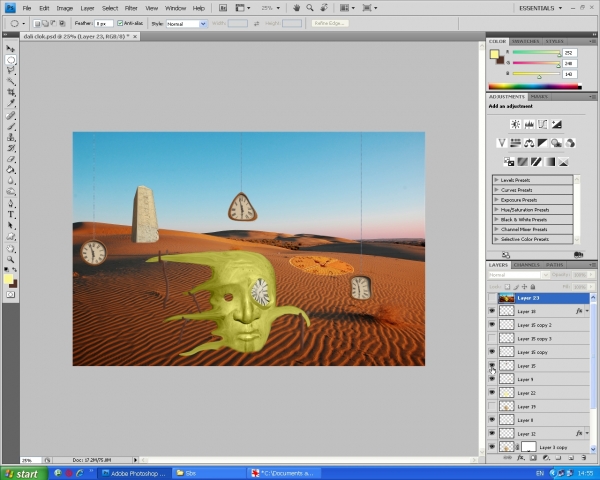Open C:\Documents taskbar button
Image resolution: width=600 pixels, height=480 pixels.
coord(284,473)
